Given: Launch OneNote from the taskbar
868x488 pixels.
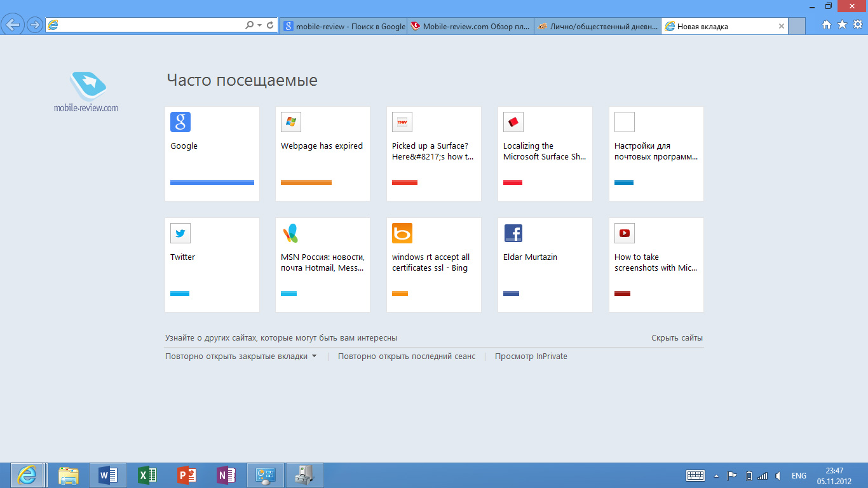Looking at the screenshot, I should 226,475.
